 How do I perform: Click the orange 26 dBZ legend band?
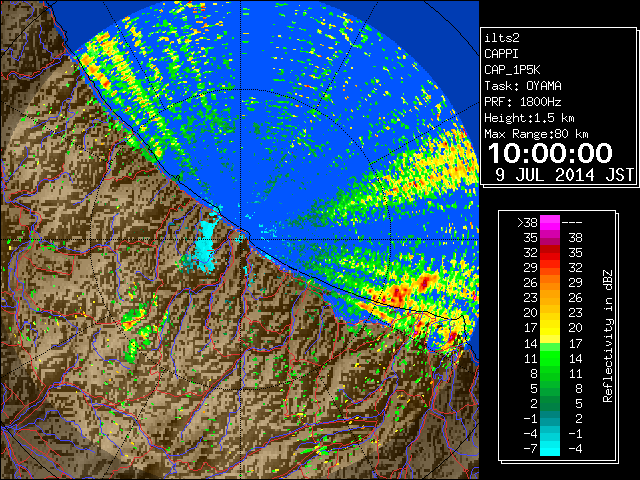pos(550,282)
